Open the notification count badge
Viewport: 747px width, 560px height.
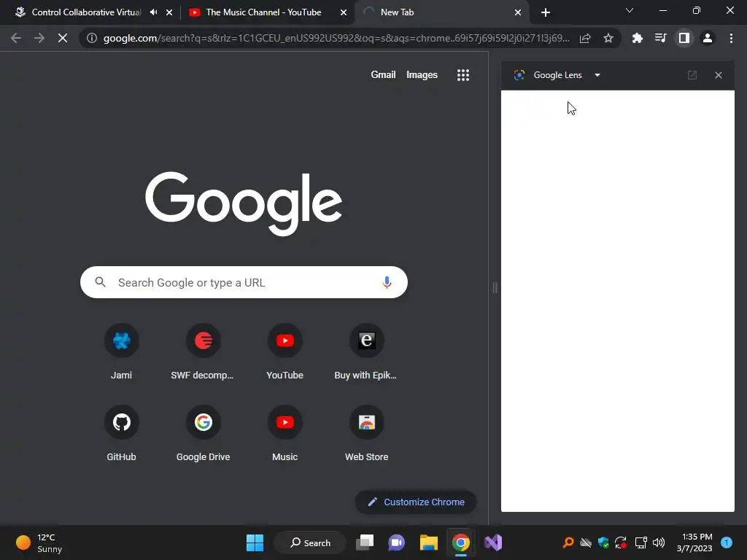point(727,542)
